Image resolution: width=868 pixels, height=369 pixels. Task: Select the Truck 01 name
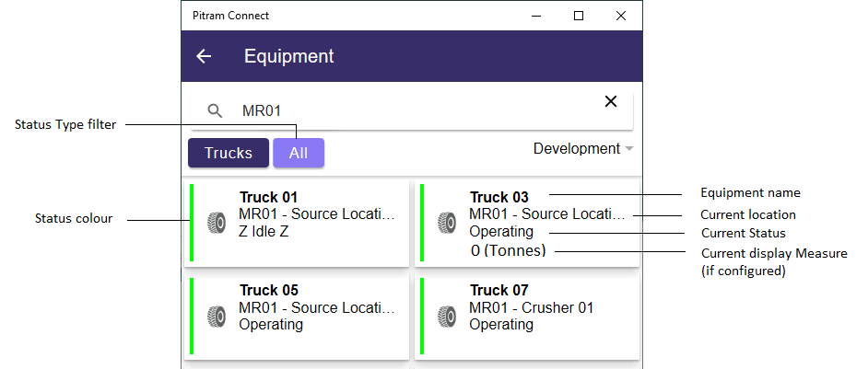click(268, 197)
